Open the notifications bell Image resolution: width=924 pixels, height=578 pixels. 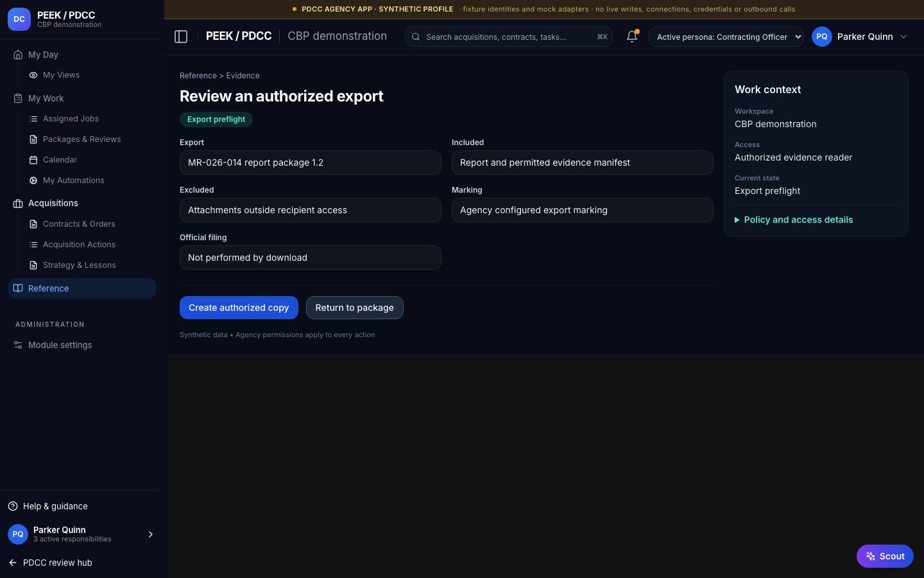point(632,37)
